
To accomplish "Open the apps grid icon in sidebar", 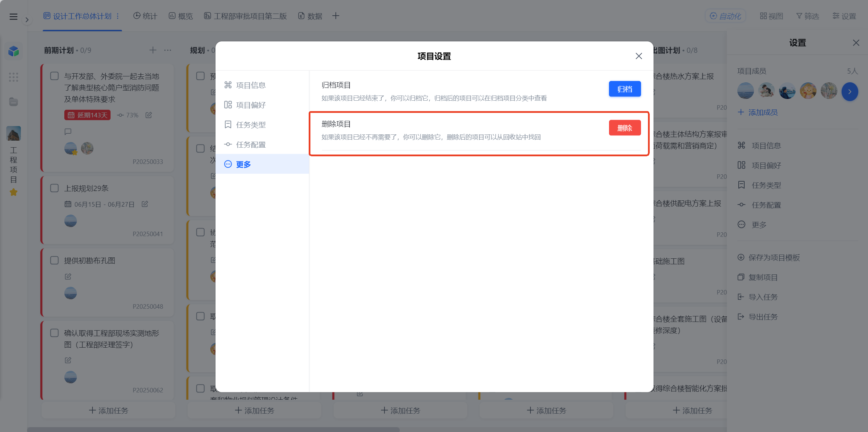I will click(14, 77).
